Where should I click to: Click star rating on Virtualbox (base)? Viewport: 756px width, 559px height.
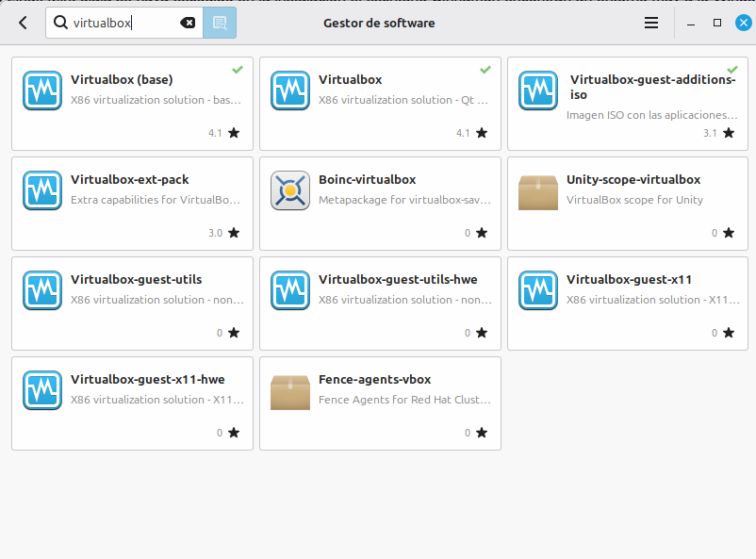[234, 133]
